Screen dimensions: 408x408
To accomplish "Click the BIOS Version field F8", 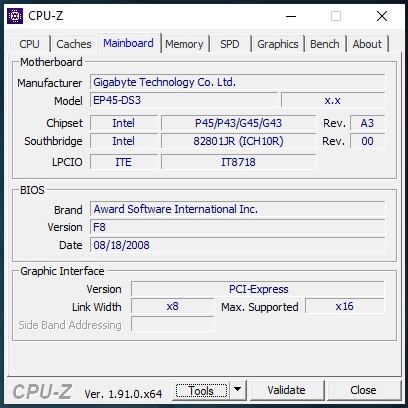I will (237, 227).
